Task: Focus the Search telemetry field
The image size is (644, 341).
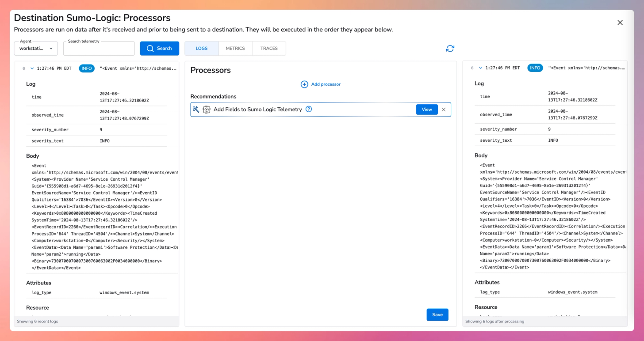Action: point(99,49)
